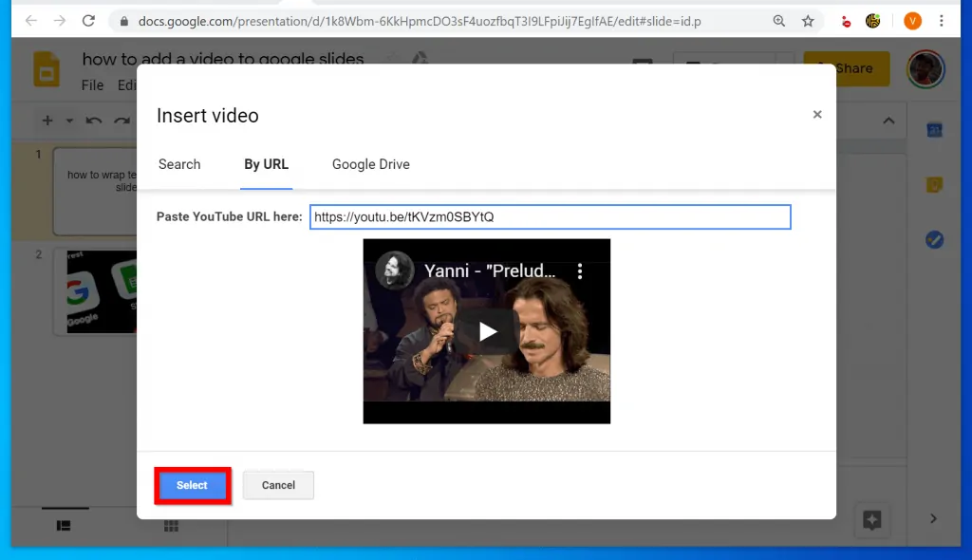
Task: Open the Google Drive tab
Action: pyautogui.click(x=370, y=164)
